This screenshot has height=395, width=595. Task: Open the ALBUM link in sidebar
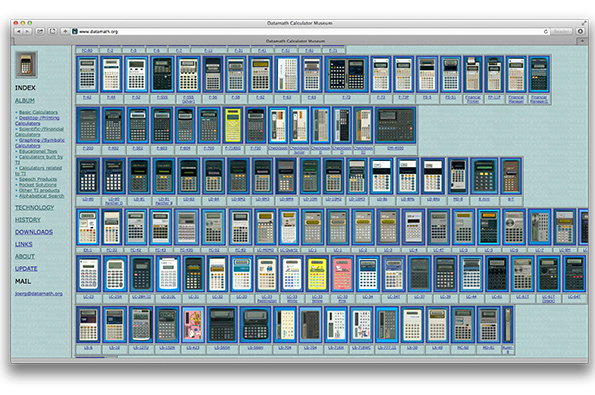click(x=25, y=101)
